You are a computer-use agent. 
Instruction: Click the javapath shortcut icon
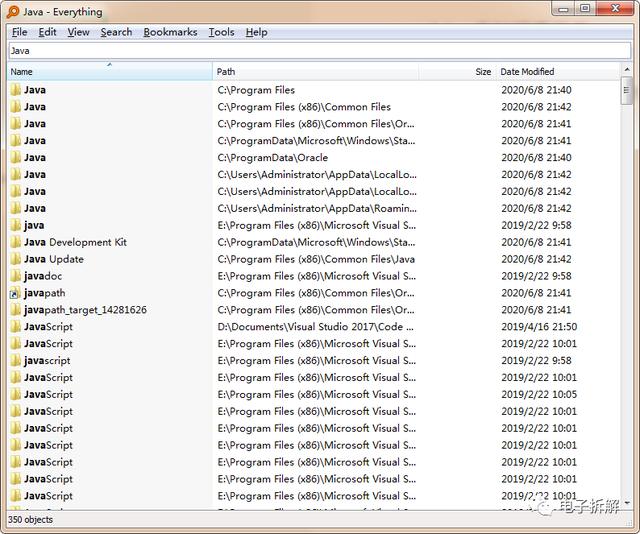[15, 293]
